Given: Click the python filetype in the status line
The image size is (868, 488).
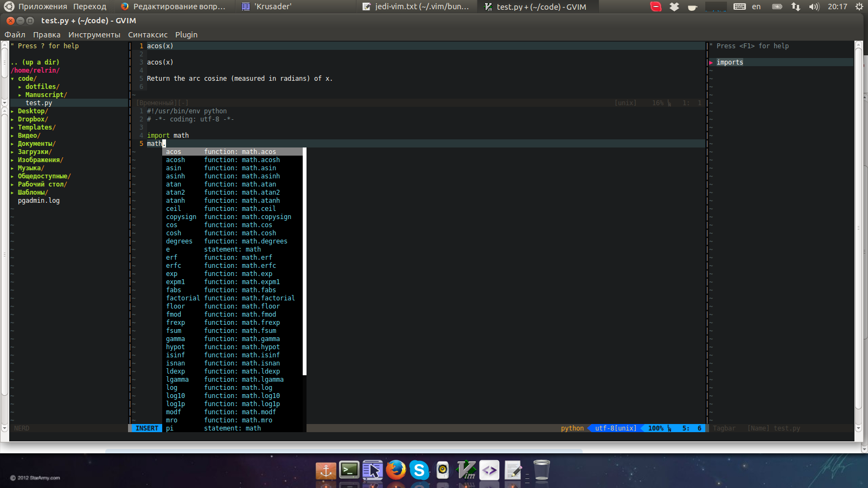Looking at the screenshot, I should pos(572,428).
